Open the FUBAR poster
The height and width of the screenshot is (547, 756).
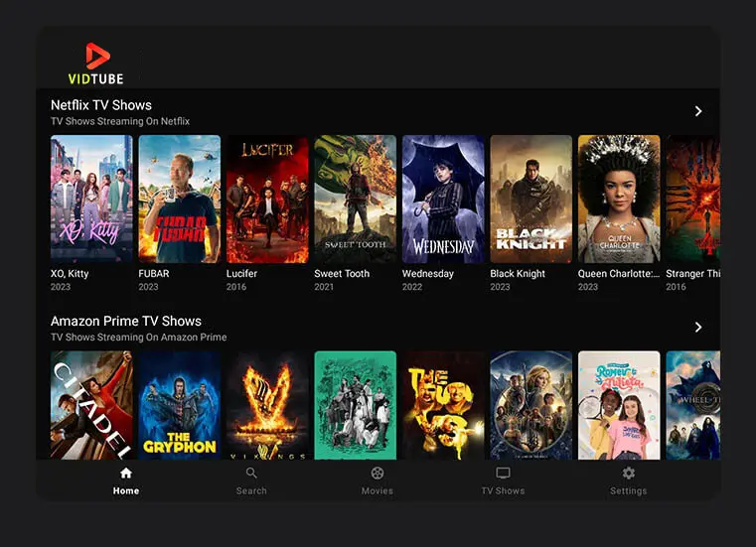(180, 199)
